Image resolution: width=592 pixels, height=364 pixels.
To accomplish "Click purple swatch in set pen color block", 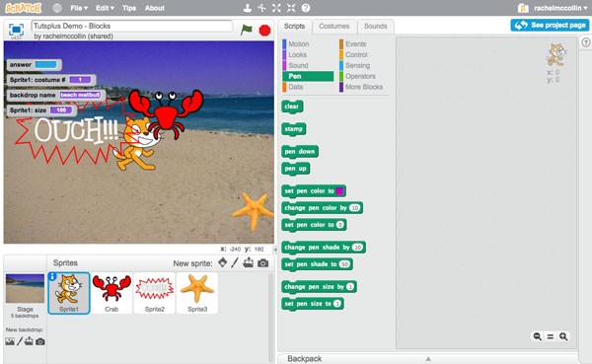I will coord(339,191).
